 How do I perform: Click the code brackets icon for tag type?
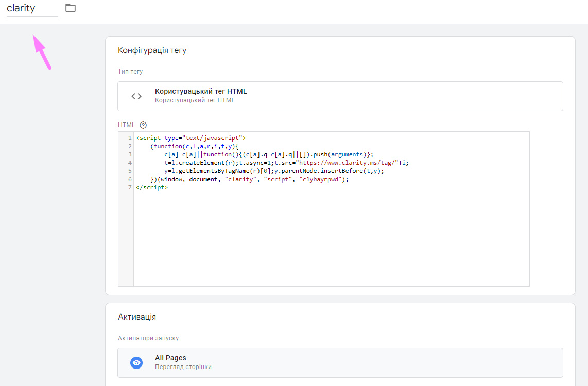pos(136,96)
